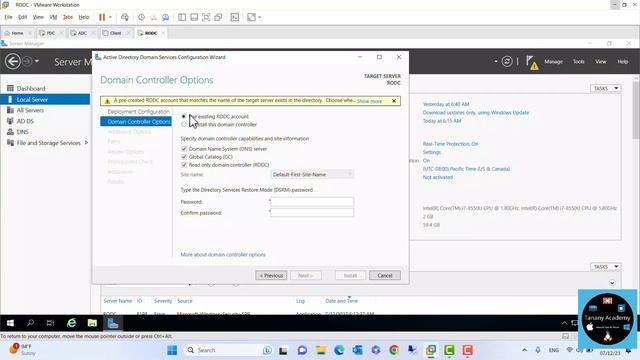Screen dimensions: 640x360
Task: Expand the Events section chevron
Action: tap(612, 283)
